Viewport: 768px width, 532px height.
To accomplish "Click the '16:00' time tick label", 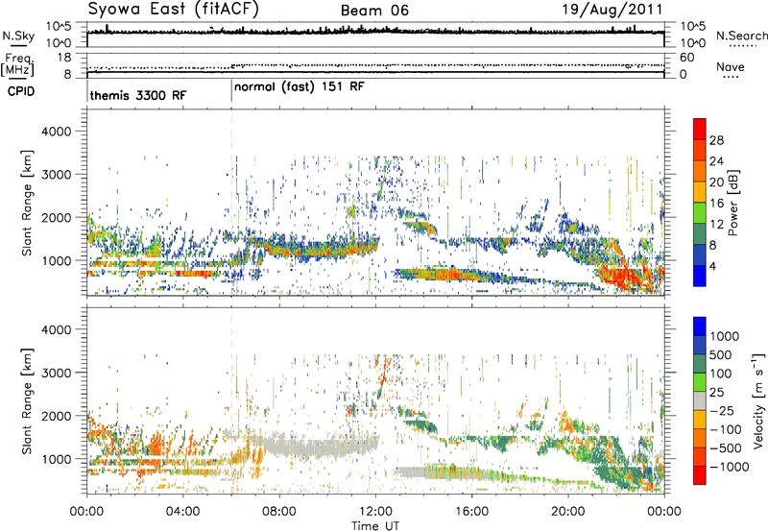I will pos(471,512).
